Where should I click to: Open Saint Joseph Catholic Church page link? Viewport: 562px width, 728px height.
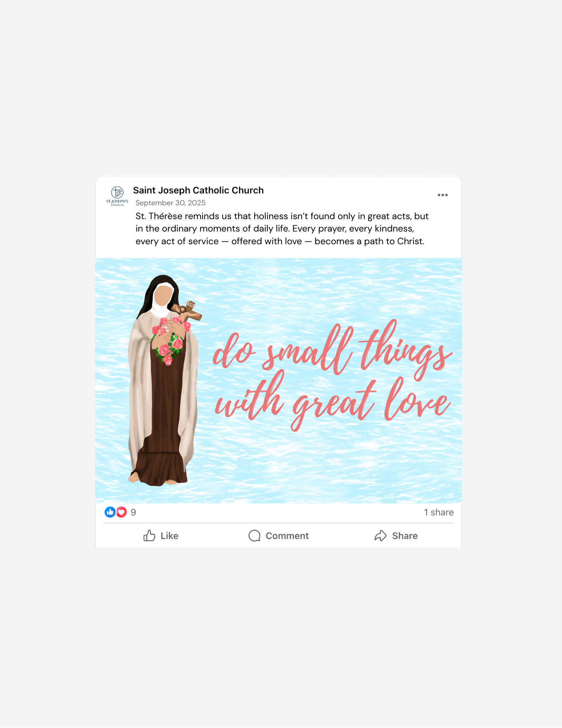[198, 190]
